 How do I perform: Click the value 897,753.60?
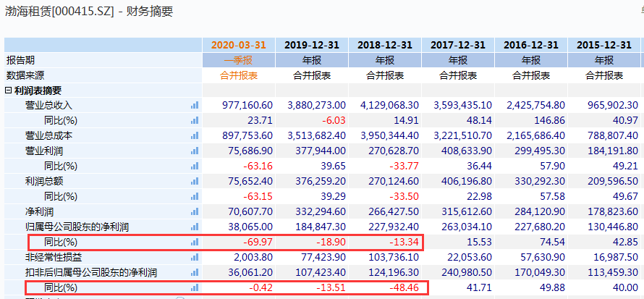(247, 135)
